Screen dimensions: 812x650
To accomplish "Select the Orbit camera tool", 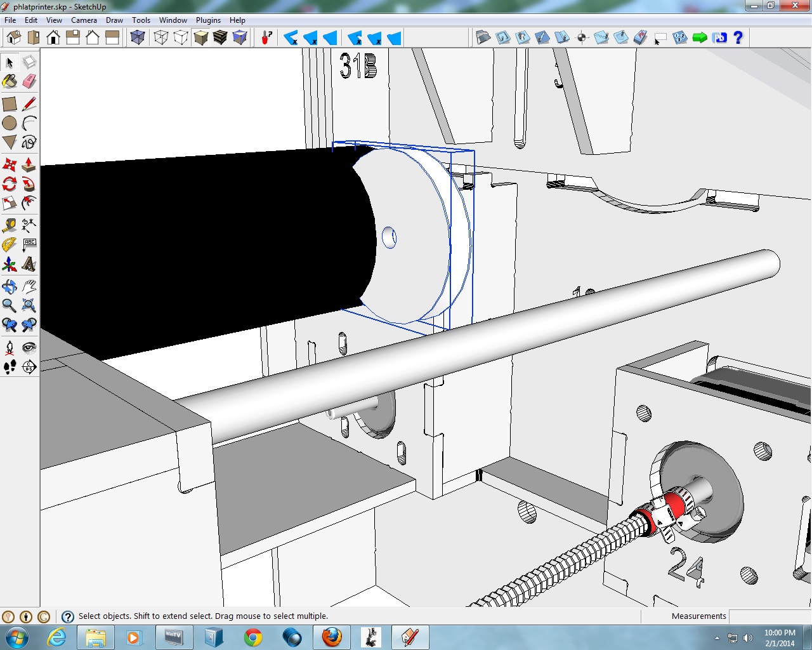I will 10,286.
